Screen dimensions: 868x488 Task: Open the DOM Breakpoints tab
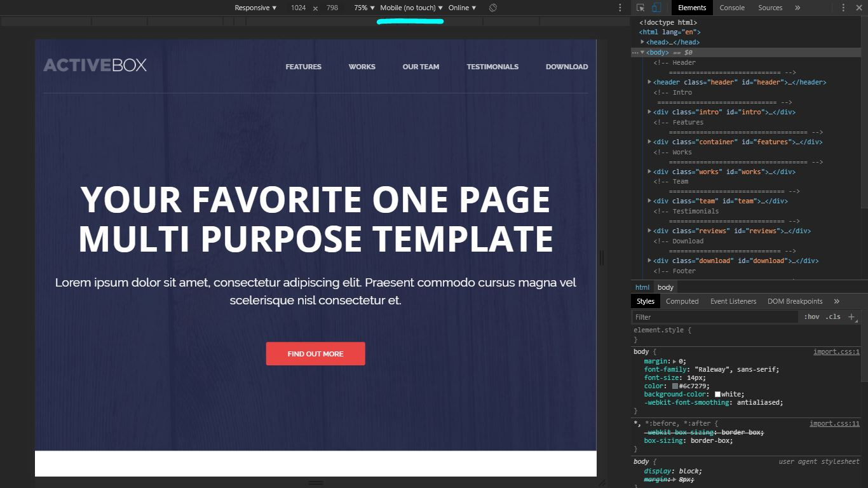795,301
